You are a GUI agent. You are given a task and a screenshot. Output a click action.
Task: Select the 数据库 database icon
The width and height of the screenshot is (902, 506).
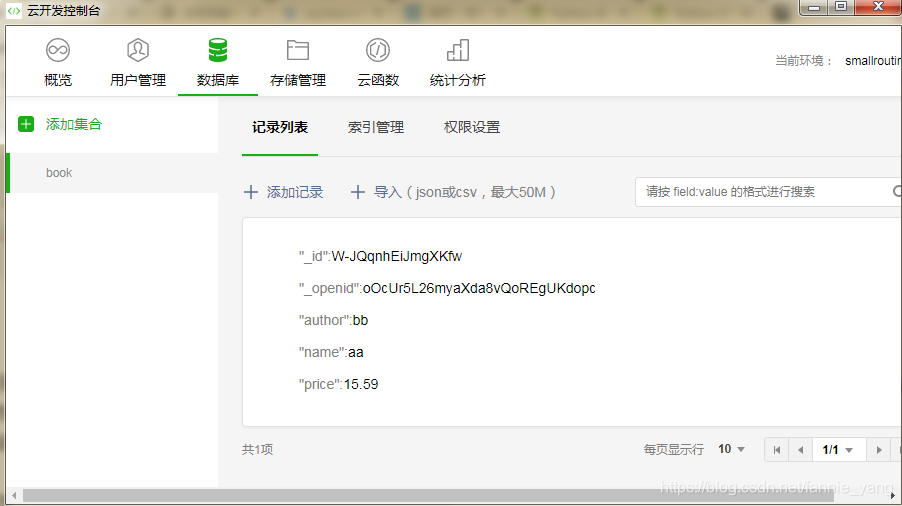(x=218, y=51)
